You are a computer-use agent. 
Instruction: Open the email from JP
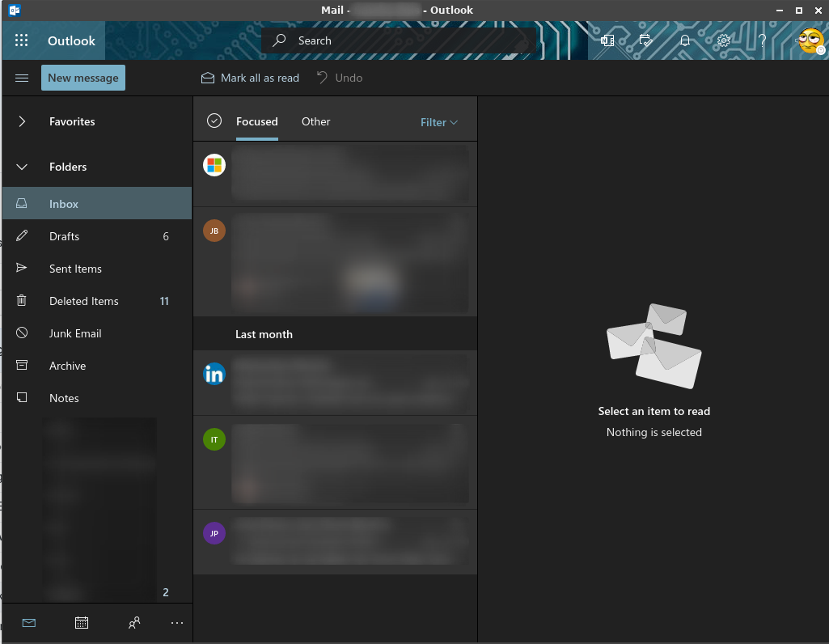click(x=335, y=541)
